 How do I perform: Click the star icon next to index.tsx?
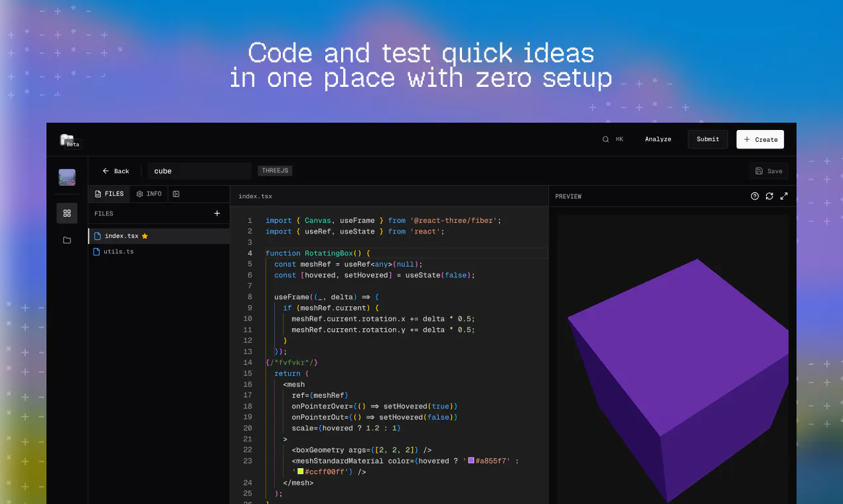point(145,236)
